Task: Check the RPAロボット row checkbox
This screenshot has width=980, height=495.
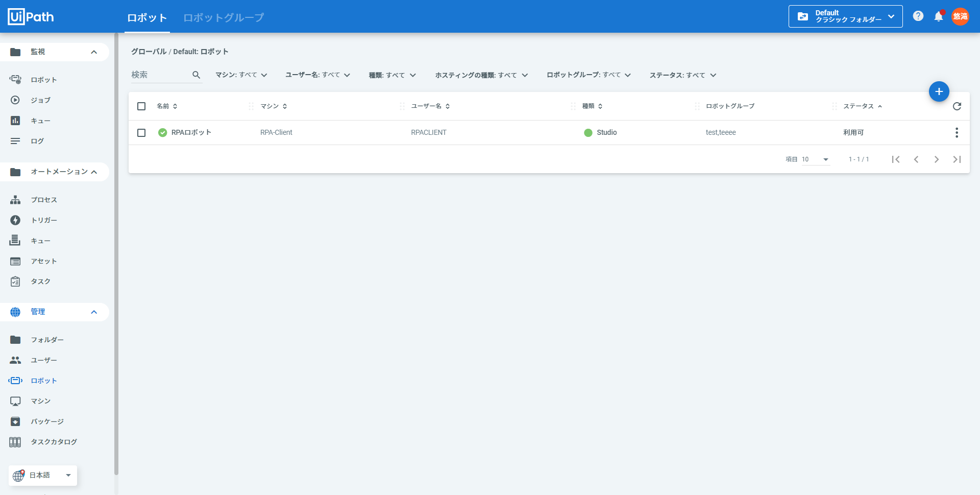Action: (141, 133)
